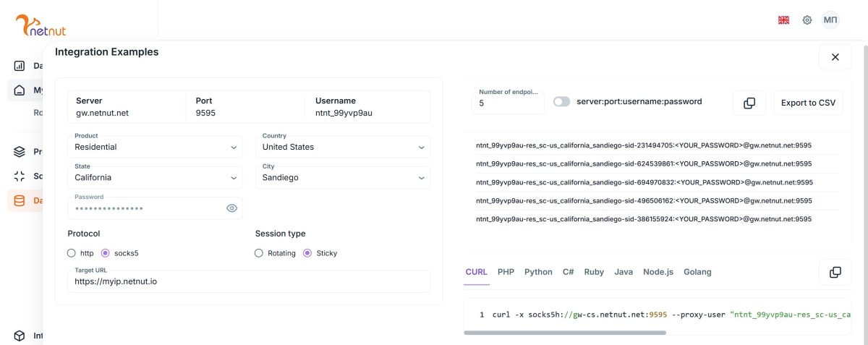This screenshot has height=345, width=868.
Task: Switch to the Python tab
Action: coord(538,272)
